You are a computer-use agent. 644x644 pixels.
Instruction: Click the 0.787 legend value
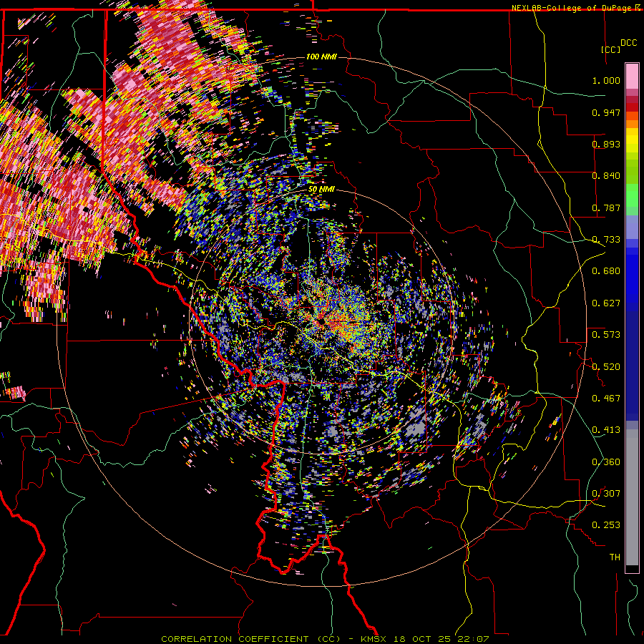pyautogui.click(x=606, y=208)
